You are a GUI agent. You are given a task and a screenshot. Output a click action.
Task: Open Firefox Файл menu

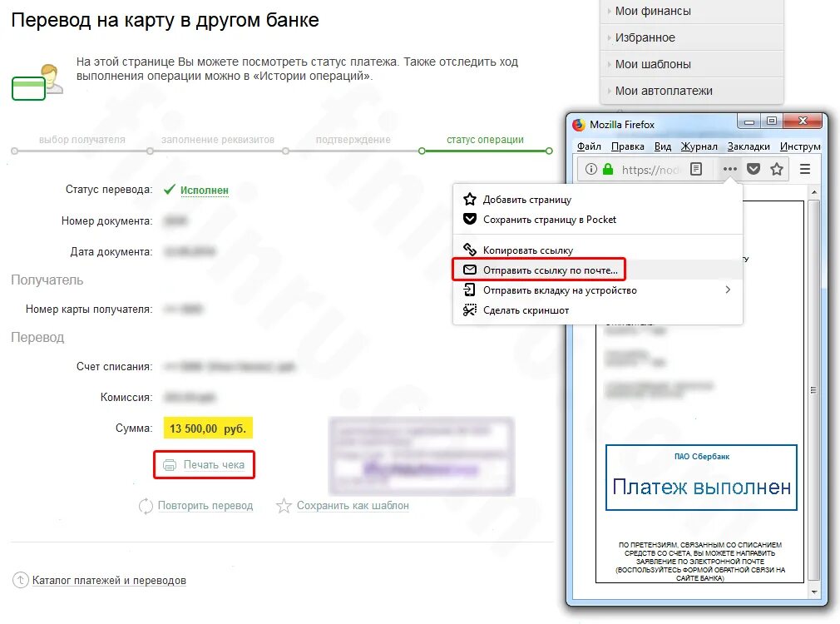pos(589,146)
